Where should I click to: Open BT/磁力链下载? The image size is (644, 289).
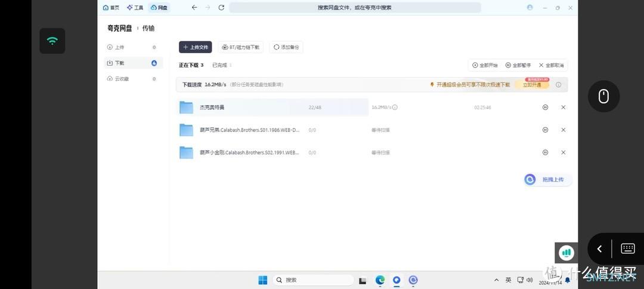click(x=241, y=47)
